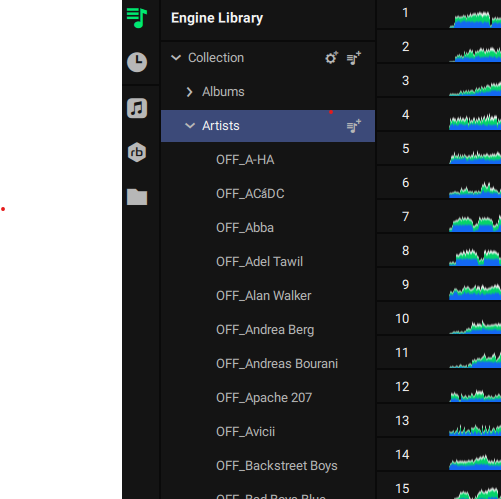This screenshot has height=499, width=501.
Task: Open the folder browser icon
Action: pos(137,197)
